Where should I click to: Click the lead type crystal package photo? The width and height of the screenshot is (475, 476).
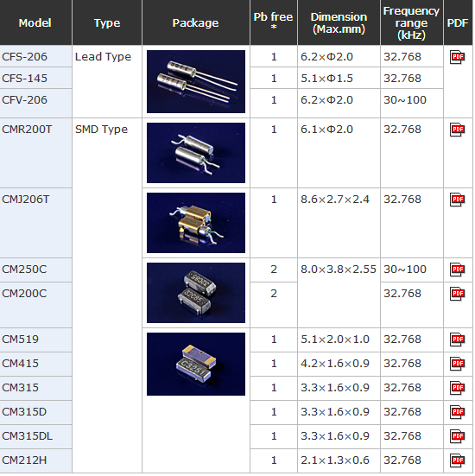[x=196, y=82]
